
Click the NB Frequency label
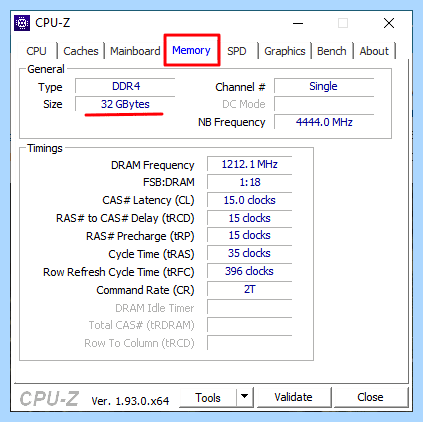232,122
